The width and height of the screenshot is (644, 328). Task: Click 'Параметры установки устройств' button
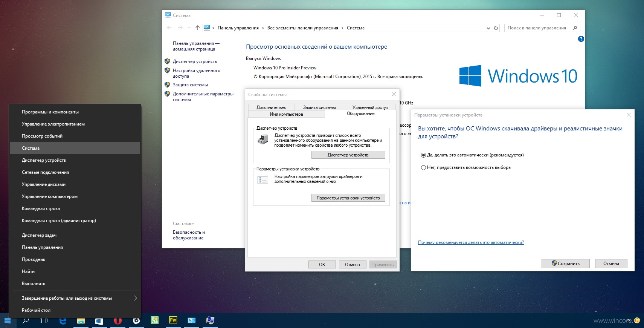click(x=348, y=198)
